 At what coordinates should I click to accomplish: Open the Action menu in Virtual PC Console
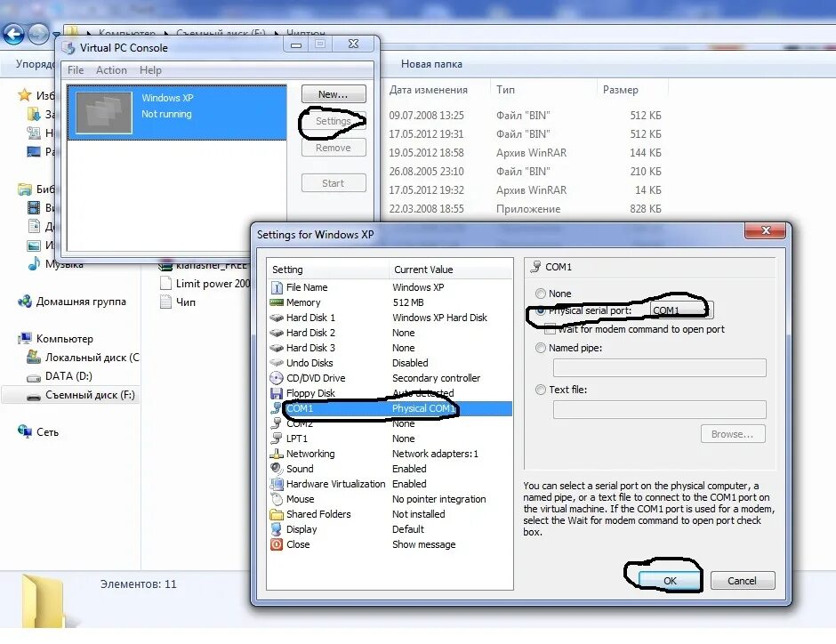click(111, 70)
